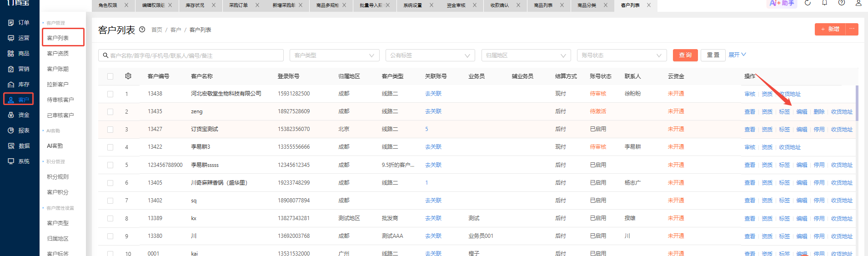Viewport: 868px width, 256px height.
Task: Open the 账号状态 dropdown filter
Action: (x=622, y=55)
